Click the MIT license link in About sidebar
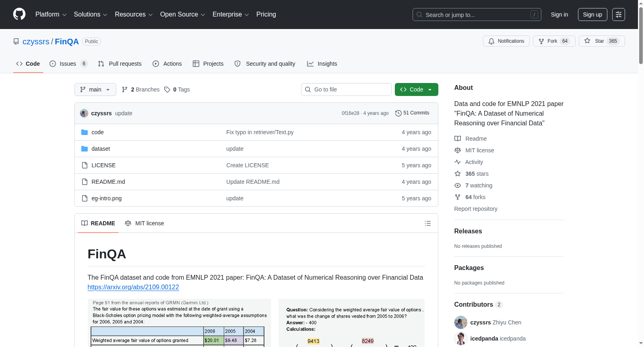Screen dimensions: 644x347 (x=474, y=150)
